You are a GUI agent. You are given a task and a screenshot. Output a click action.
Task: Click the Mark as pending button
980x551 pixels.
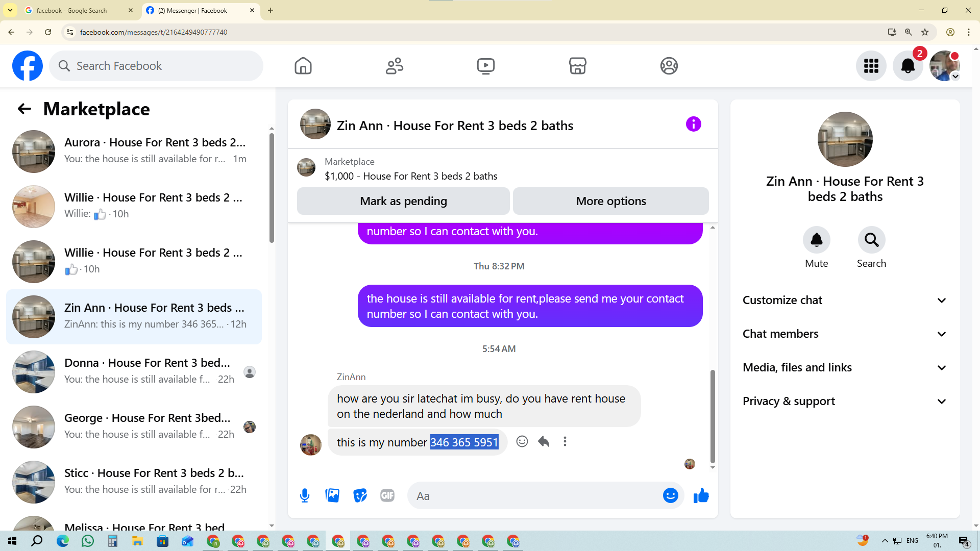click(x=403, y=201)
